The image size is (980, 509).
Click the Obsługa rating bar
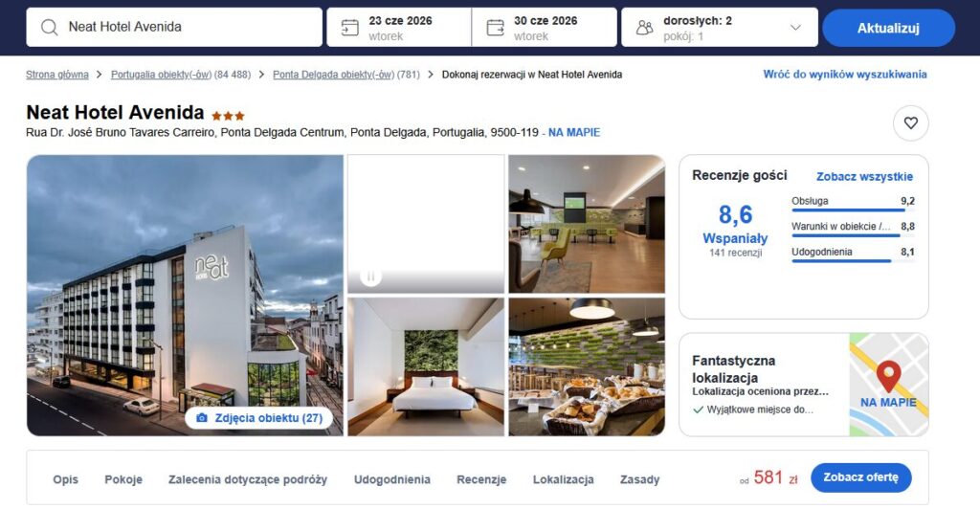point(853,210)
